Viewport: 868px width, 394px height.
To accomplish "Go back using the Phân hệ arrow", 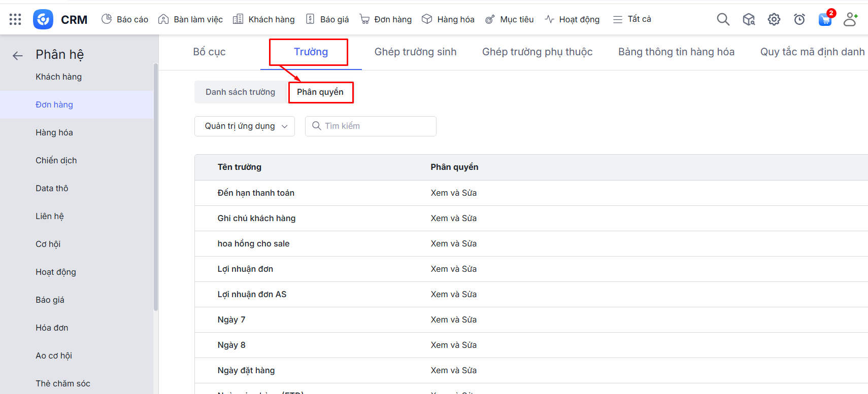I will [x=18, y=56].
